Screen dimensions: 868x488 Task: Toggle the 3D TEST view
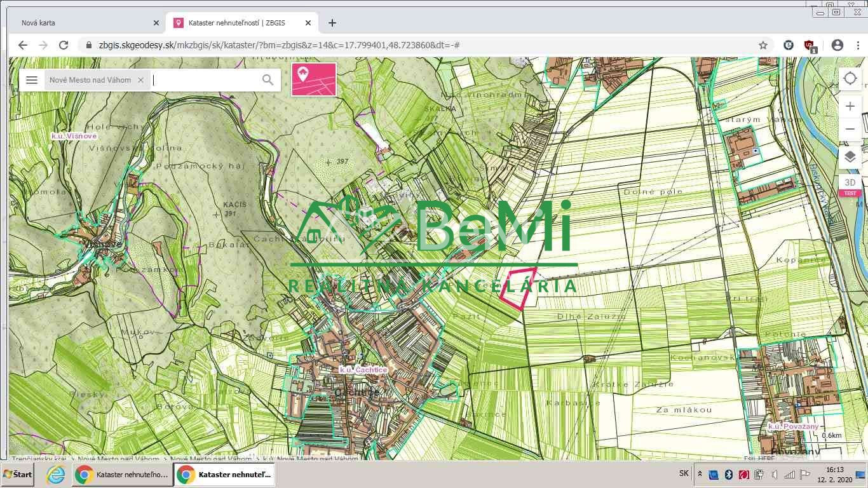pyautogui.click(x=850, y=186)
